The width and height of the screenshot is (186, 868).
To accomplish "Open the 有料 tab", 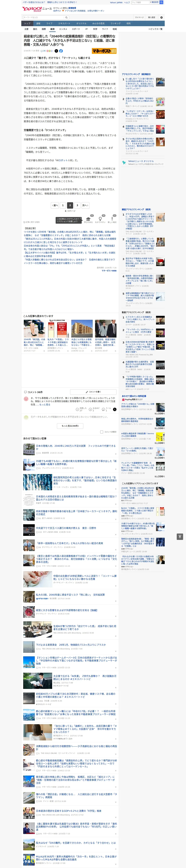I will [x=129, y=24].
